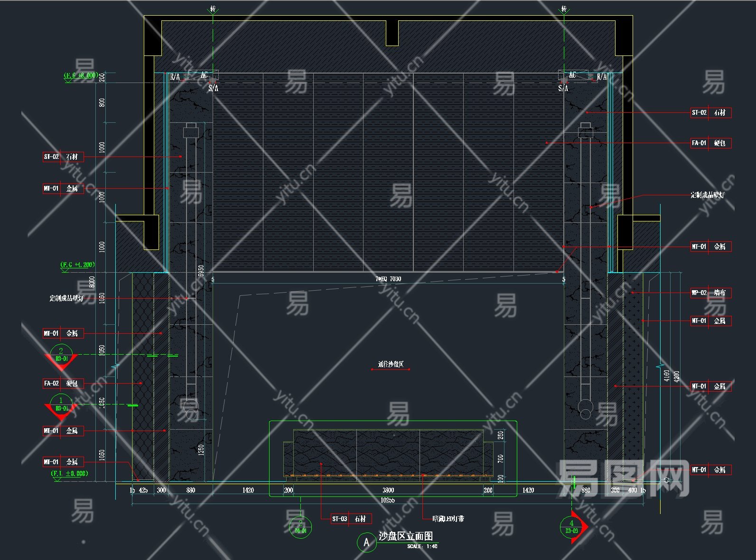Select the 5950 vertical dimension
The width and height of the screenshot is (756, 560).
click(201, 271)
